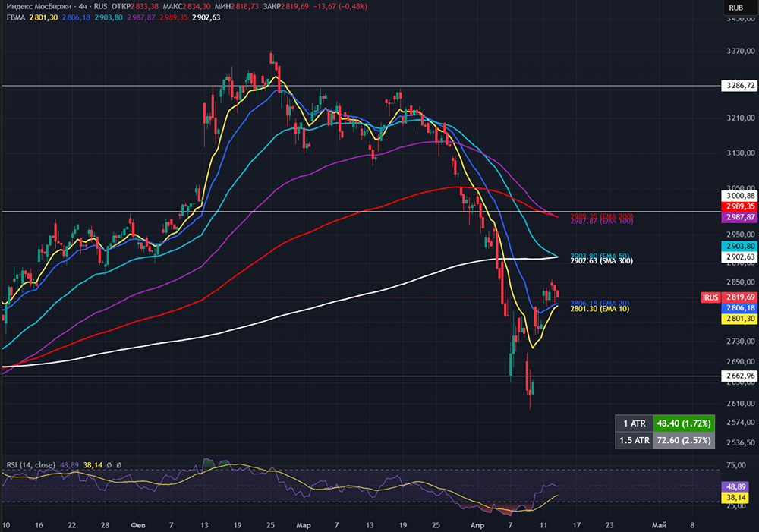The height and width of the screenshot is (532, 759).
Task: Select chart label "2801.30 (EMA 10)"
Action: pos(600,309)
